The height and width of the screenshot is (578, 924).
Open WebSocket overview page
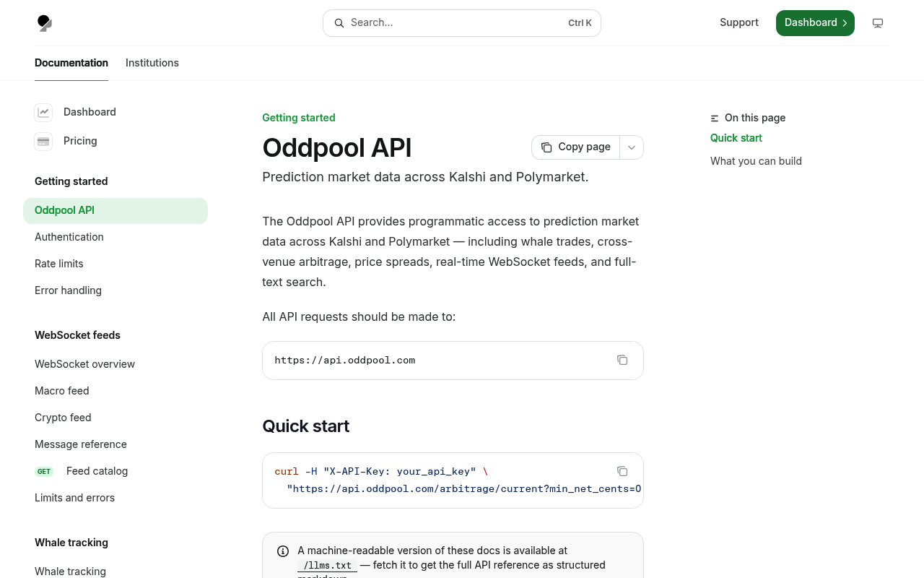84,364
